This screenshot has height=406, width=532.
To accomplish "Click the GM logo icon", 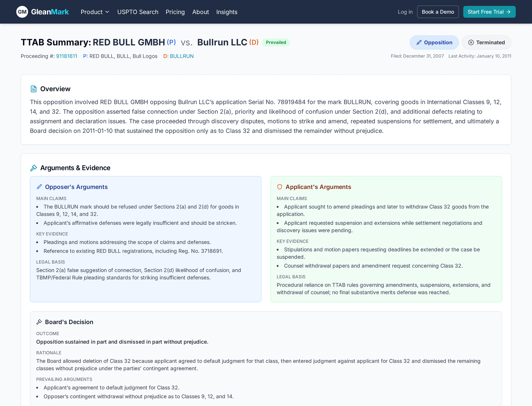I will (22, 12).
